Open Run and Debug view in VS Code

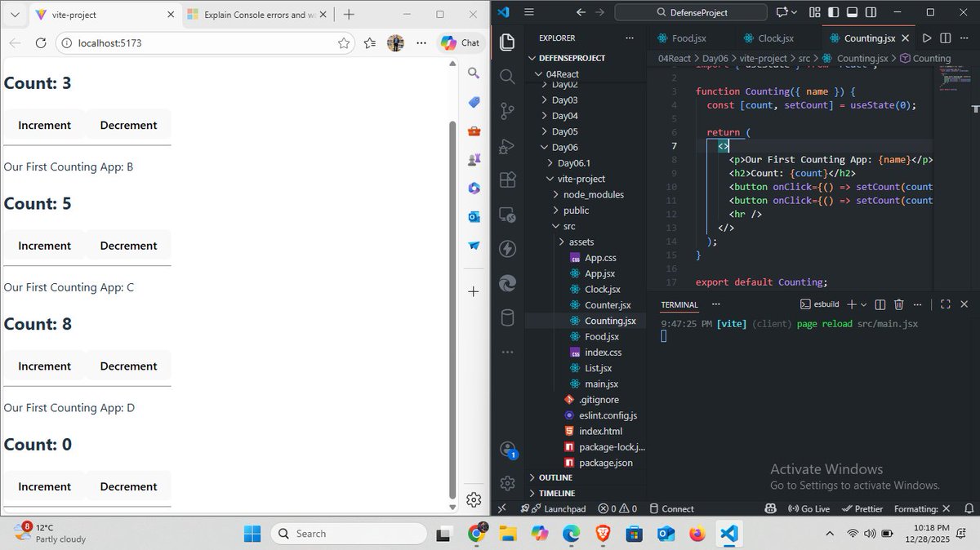pyautogui.click(x=507, y=146)
